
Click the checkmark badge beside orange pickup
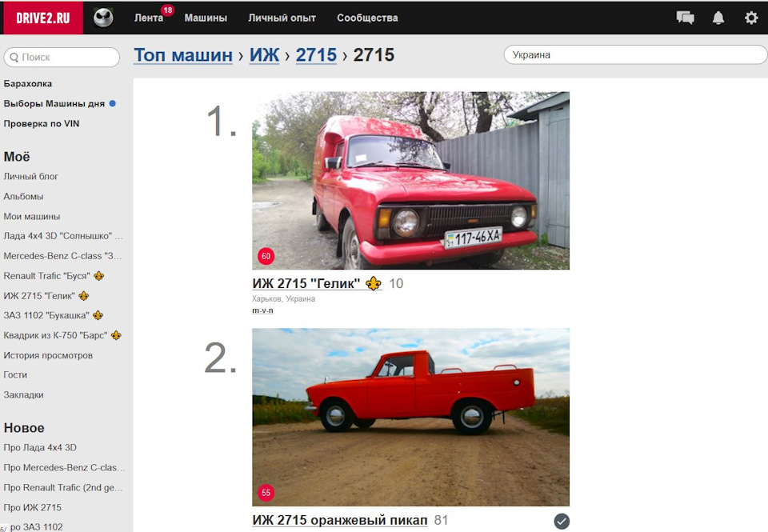(x=562, y=522)
